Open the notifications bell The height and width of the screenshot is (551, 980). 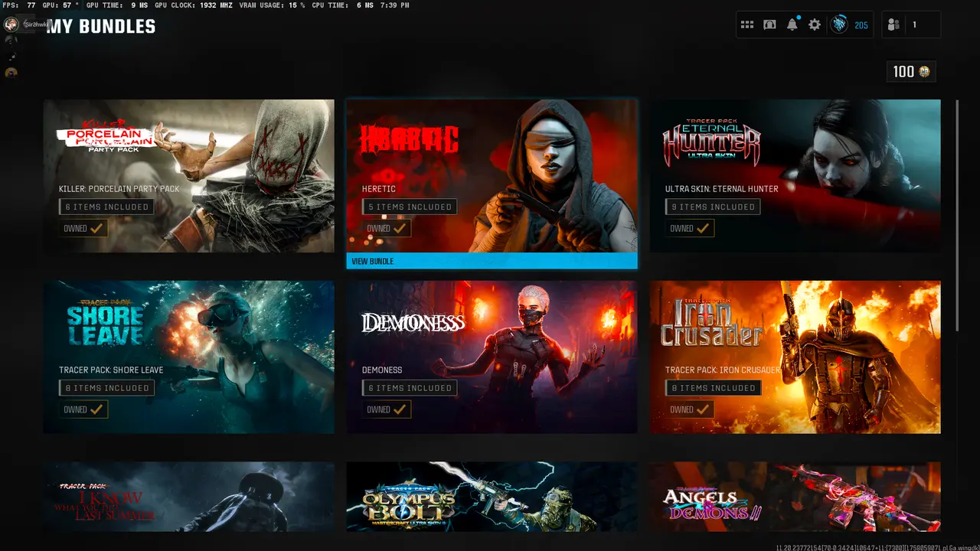[x=792, y=24]
